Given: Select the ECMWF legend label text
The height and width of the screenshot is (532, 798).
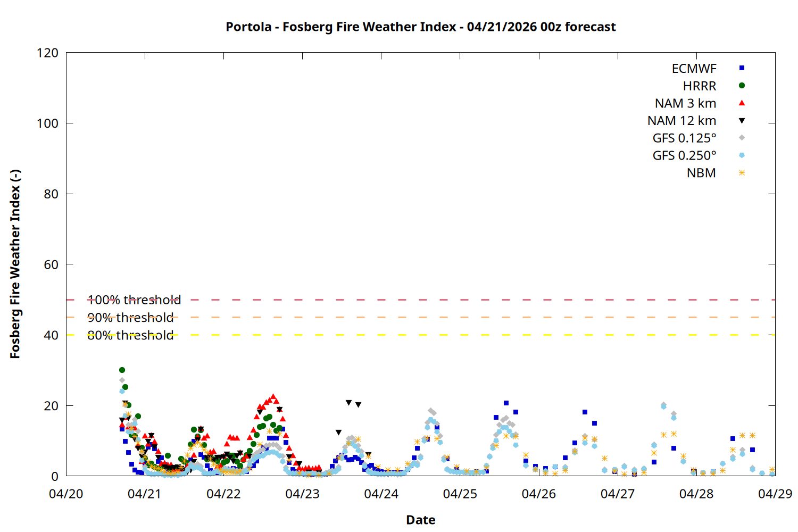Looking at the screenshot, I should 694,69.
